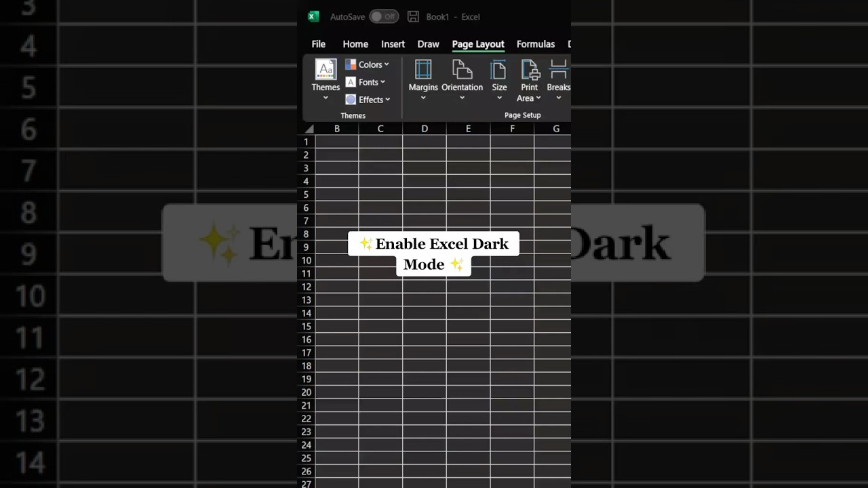Expand the Themes dropdown arrow
The width and height of the screenshot is (868, 488).
(x=325, y=98)
